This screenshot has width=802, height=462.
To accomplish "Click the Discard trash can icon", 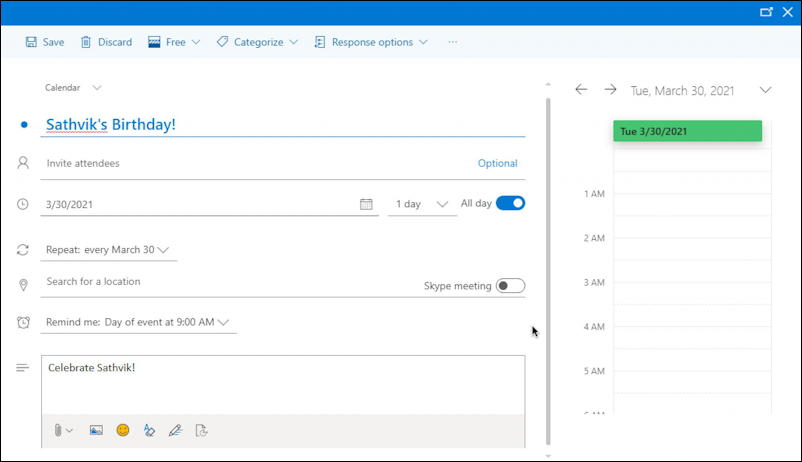I will tap(86, 42).
